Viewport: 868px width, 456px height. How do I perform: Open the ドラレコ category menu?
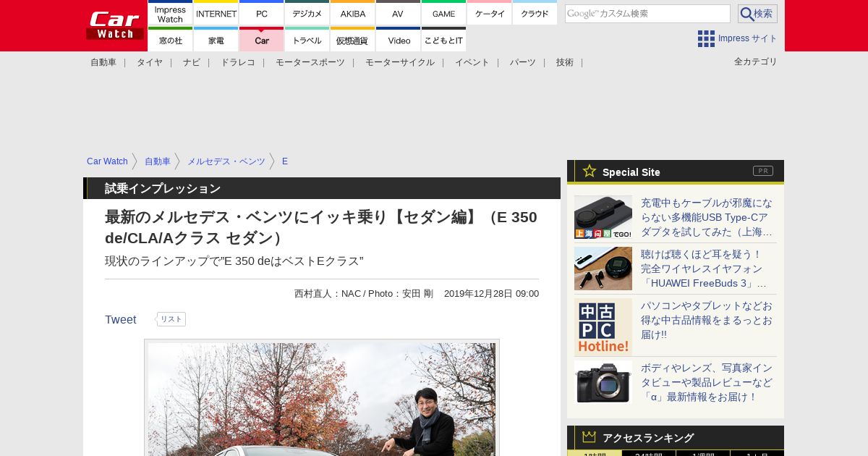point(238,62)
